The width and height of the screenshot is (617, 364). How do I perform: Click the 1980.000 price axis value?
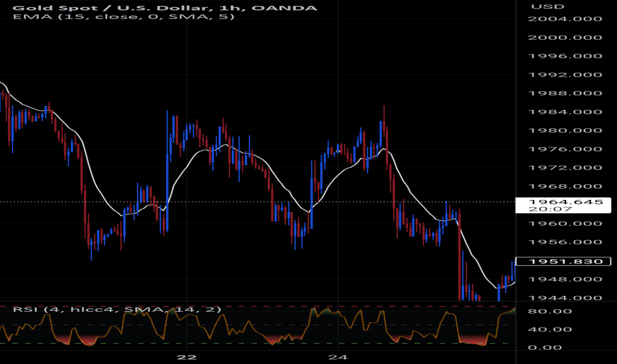565,130
